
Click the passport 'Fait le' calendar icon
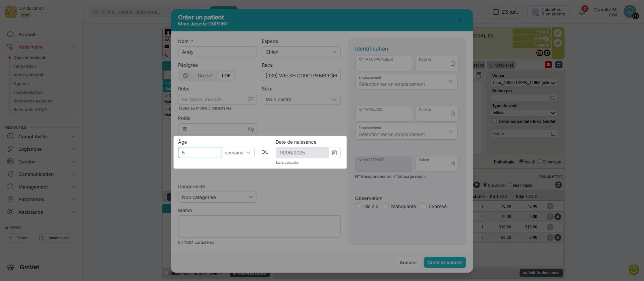pos(452,164)
